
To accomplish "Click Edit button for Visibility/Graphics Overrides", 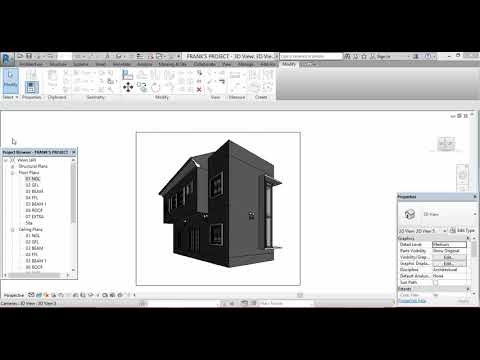I will [449, 257].
